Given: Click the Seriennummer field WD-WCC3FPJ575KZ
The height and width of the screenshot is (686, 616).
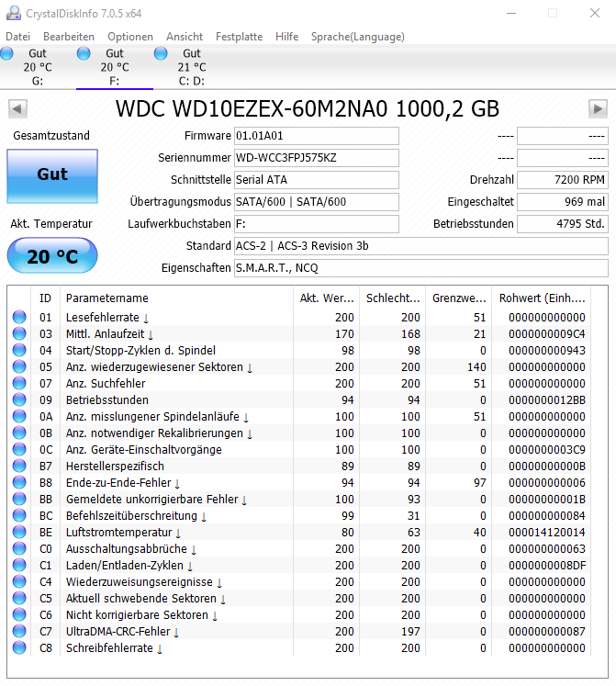Looking at the screenshot, I should pyautogui.click(x=317, y=158).
